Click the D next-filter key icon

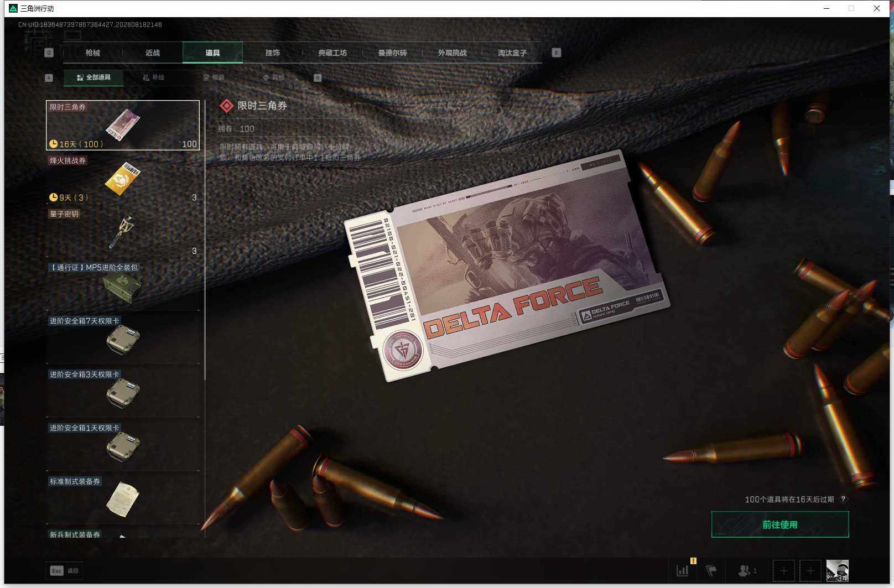point(318,77)
